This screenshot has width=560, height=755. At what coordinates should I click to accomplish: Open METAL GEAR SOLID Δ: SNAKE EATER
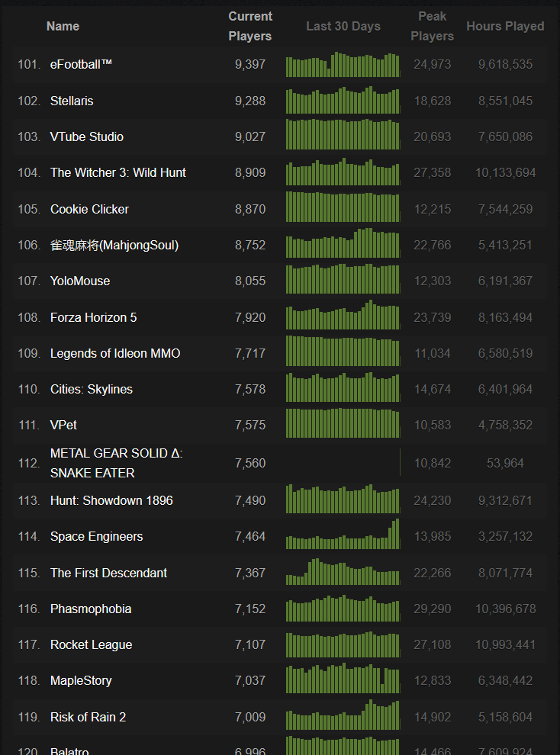click(x=116, y=463)
